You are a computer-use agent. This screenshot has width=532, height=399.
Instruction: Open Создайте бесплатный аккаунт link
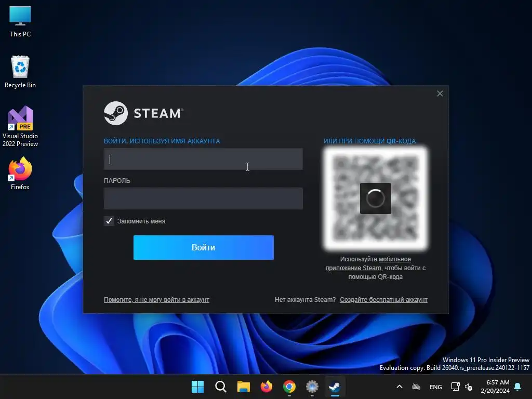pos(383,300)
